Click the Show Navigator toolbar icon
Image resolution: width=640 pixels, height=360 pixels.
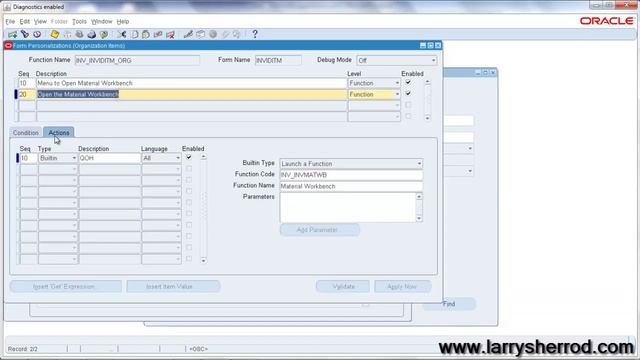pyautogui.click(x=37, y=34)
